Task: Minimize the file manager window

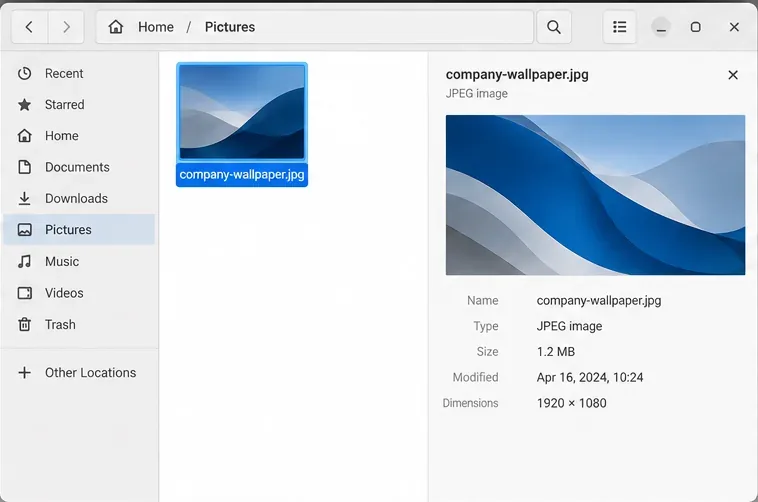Action: point(661,27)
